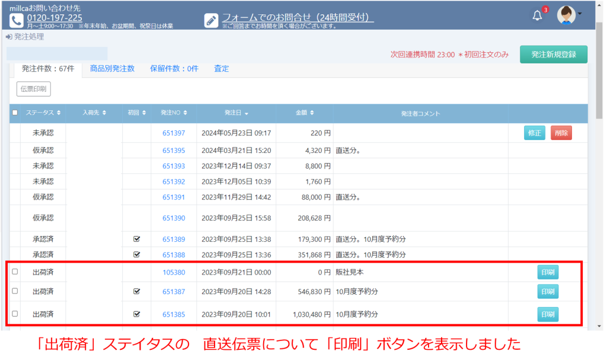
Task: Click 発注新規登録 button
Action: 553,55
